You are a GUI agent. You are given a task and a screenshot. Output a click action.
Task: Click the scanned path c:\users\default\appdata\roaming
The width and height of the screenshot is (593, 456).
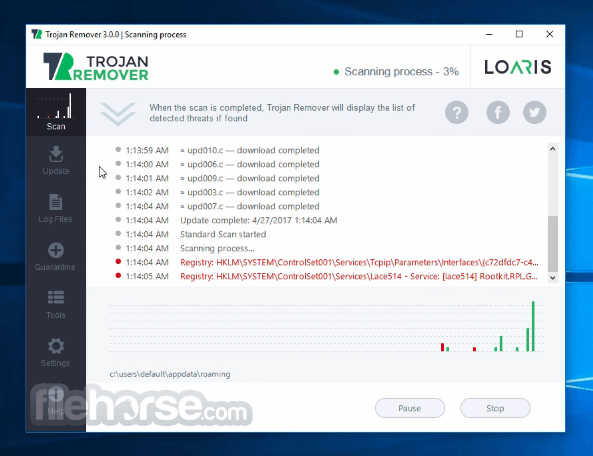click(170, 374)
